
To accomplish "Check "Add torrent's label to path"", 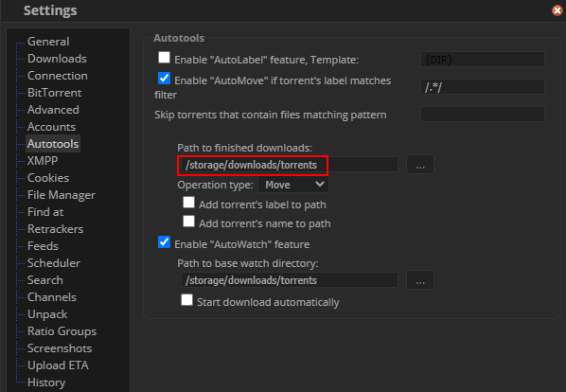I will click(x=188, y=203).
